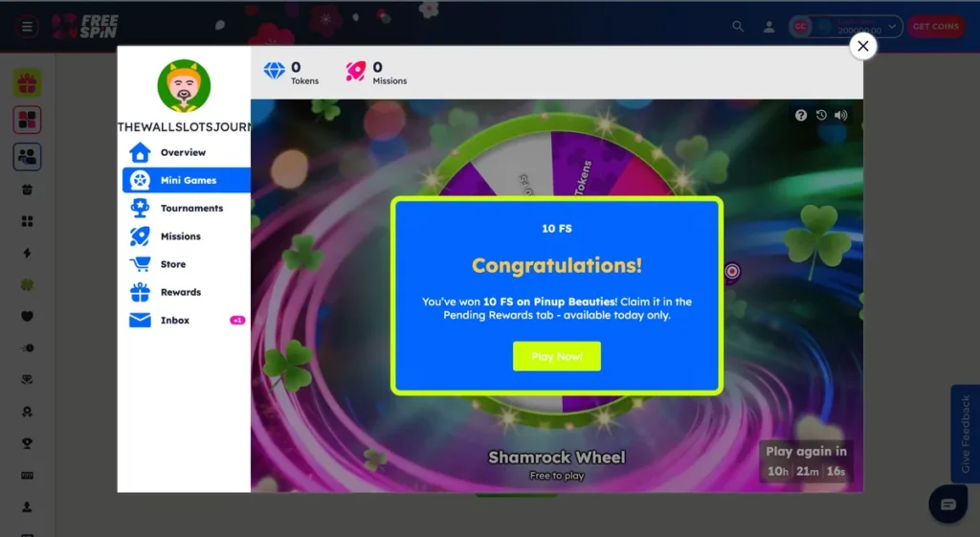This screenshot has width=980, height=537.
Task: Visit the Store from the sidebar
Action: (x=172, y=264)
